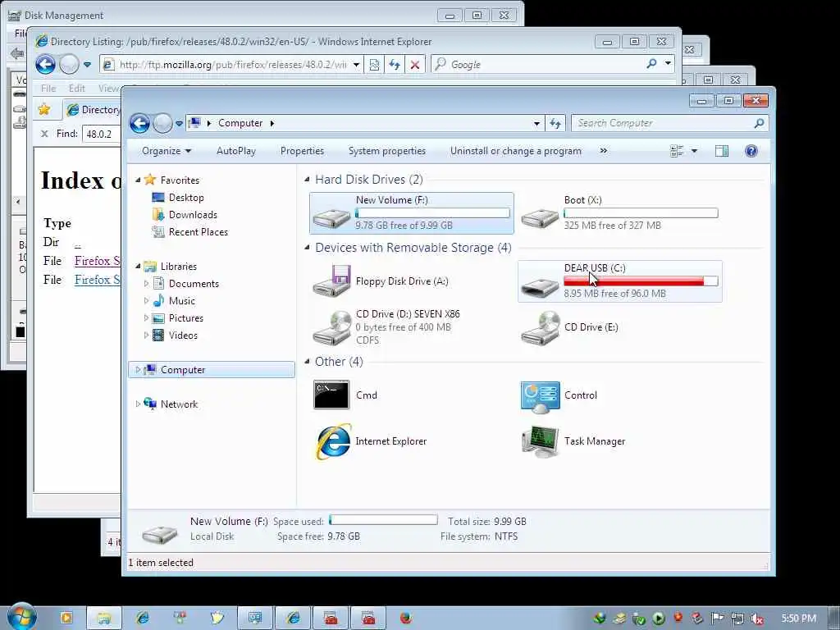The image size is (840, 630).
Task: Click the Google search magnifier in Internet Explorer
Action: [x=651, y=64]
